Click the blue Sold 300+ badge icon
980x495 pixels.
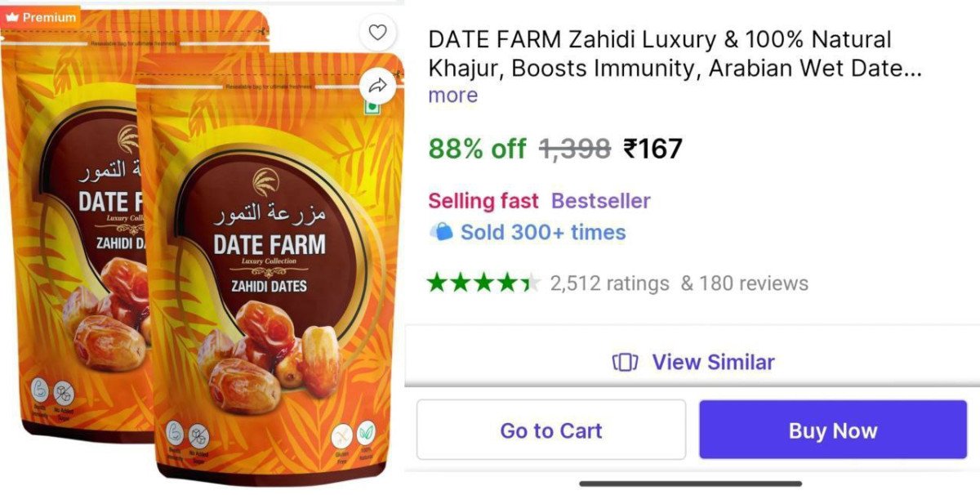tap(441, 233)
